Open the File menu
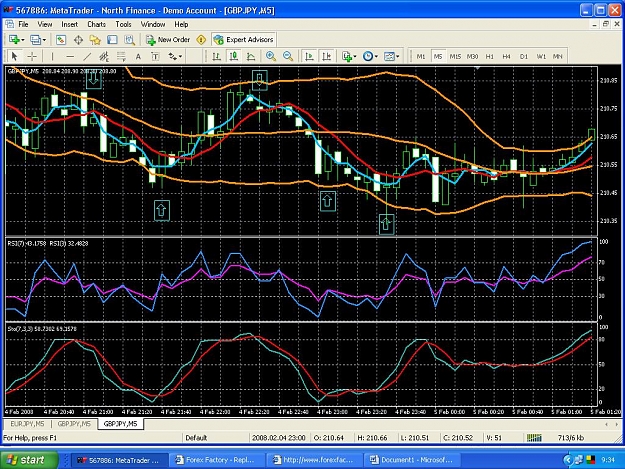Image resolution: width=625 pixels, height=469 pixels. click(x=24, y=24)
